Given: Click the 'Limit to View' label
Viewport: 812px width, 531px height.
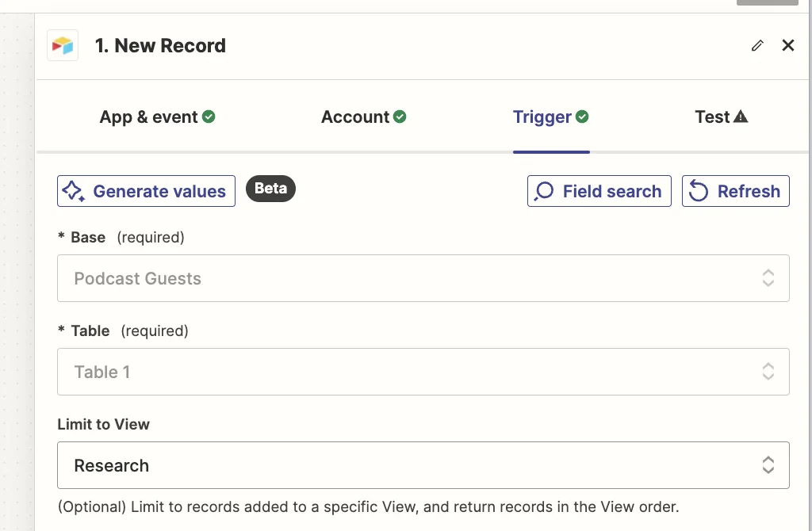Looking at the screenshot, I should coord(104,424).
